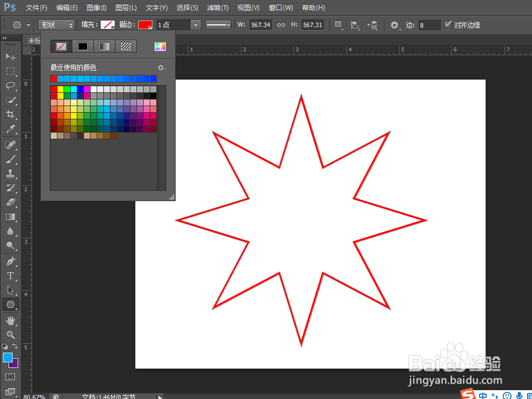Choose Solid Color fill type
This screenshot has height=399, width=532.
point(83,46)
